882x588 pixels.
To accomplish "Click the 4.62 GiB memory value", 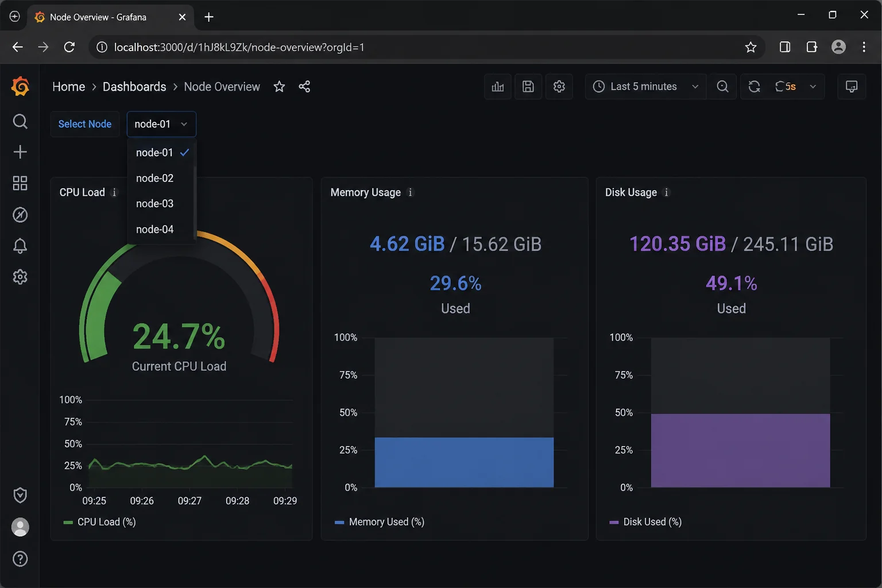I will (407, 244).
